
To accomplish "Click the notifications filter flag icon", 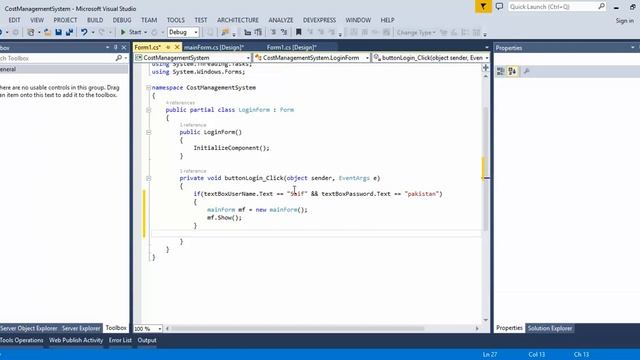I will [483, 7].
